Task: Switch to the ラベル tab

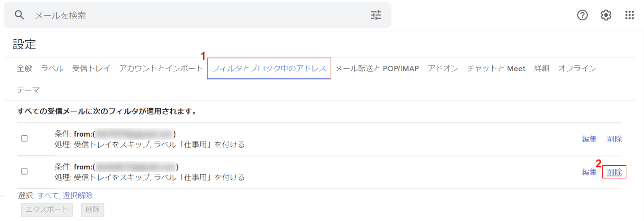Action: [x=52, y=69]
